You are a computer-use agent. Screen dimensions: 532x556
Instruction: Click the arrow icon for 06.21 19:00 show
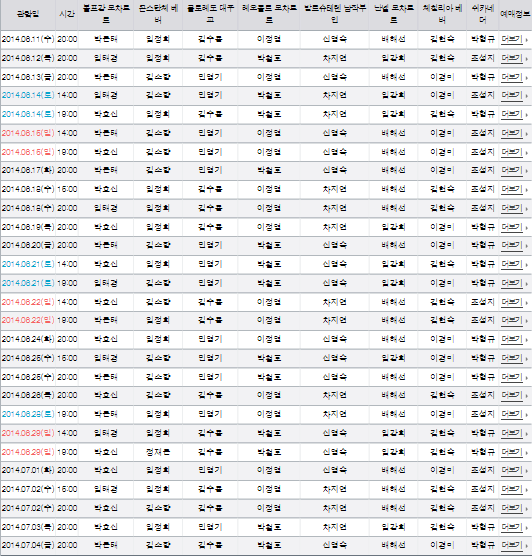(x=527, y=284)
